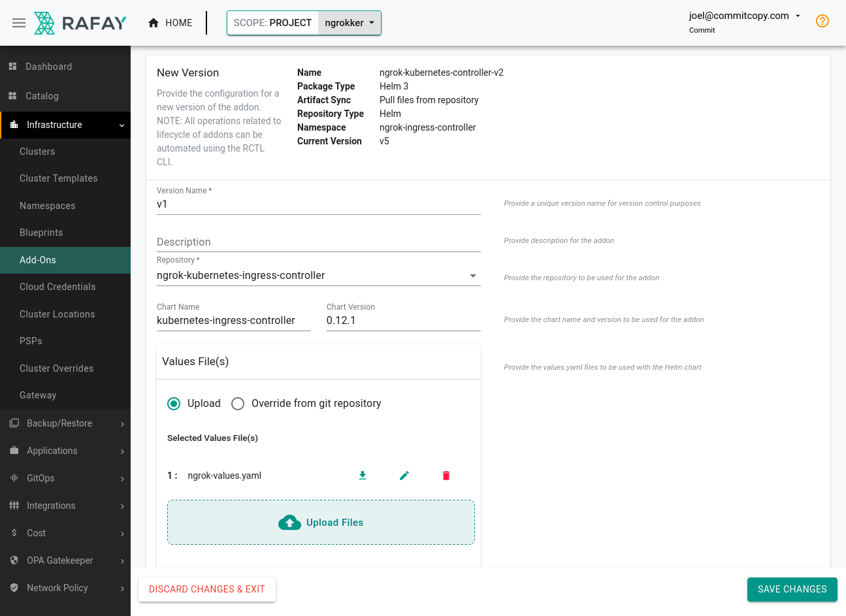Open the hamburger navigation menu
Image resolution: width=846 pixels, height=616 pixels.
19,22
